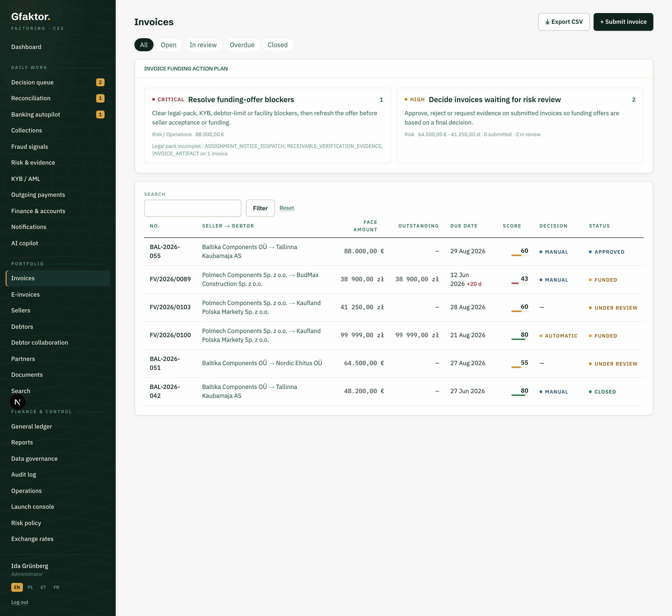This screenshot has height=616, width=672.
Task: Click the Gfaktor logo
Action: [31, 16]
